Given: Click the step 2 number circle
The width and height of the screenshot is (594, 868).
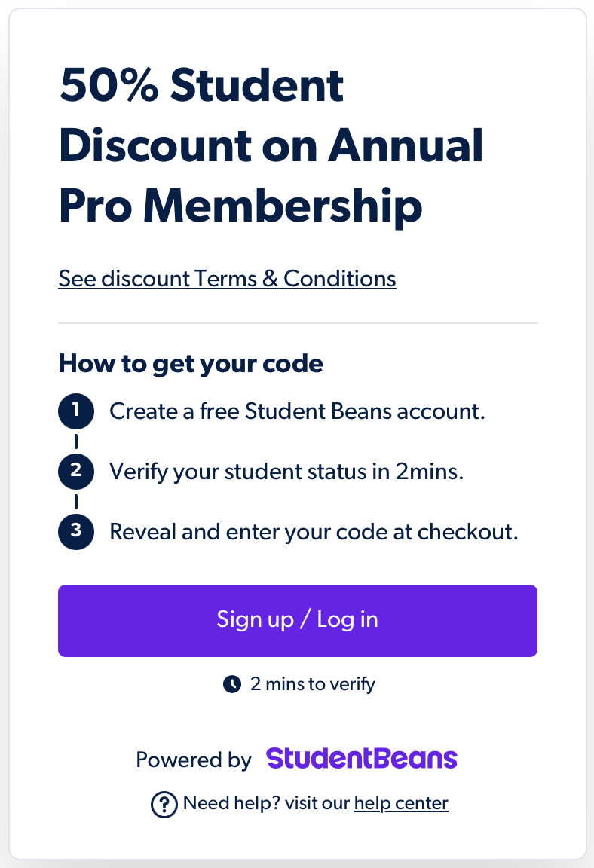Looking at the screenshot, I should point(76,472).
